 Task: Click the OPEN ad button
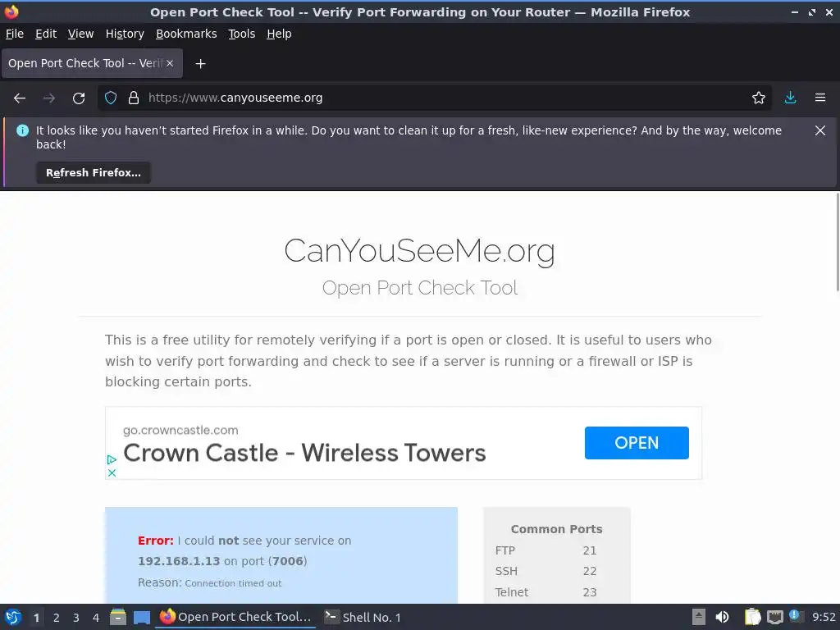click(x=637, y=442)
